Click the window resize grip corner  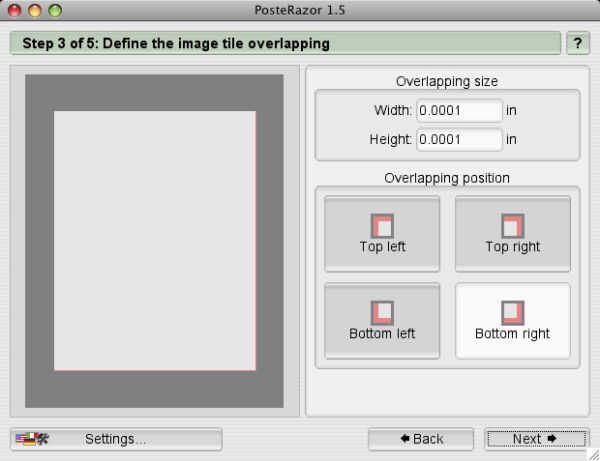[594, 455]
